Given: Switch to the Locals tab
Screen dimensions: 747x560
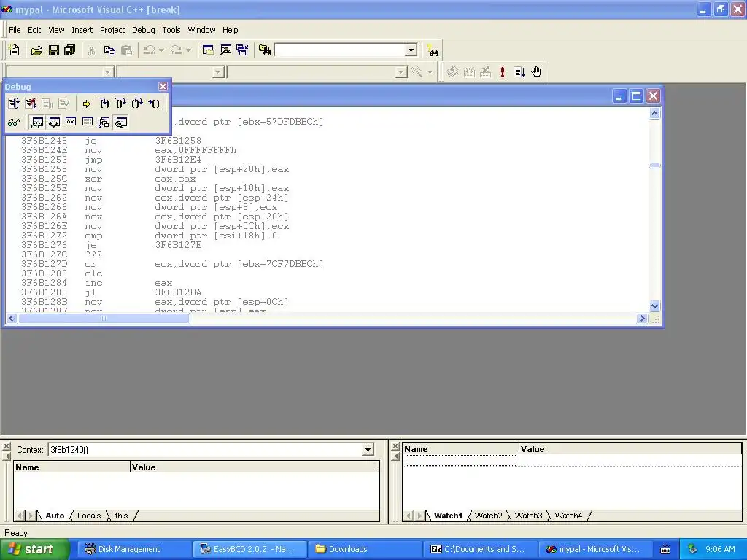Looking at the screenshot, I should pyautogui.click(x=88, y=516).
